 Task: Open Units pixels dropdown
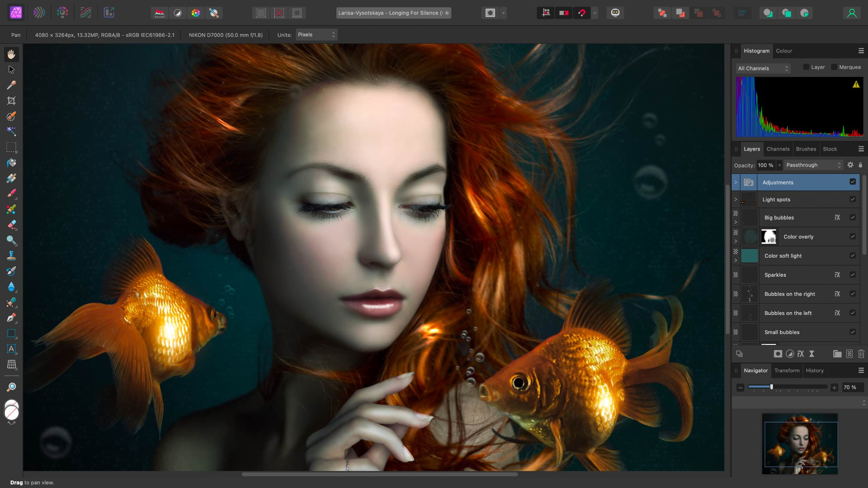point(316,35)
